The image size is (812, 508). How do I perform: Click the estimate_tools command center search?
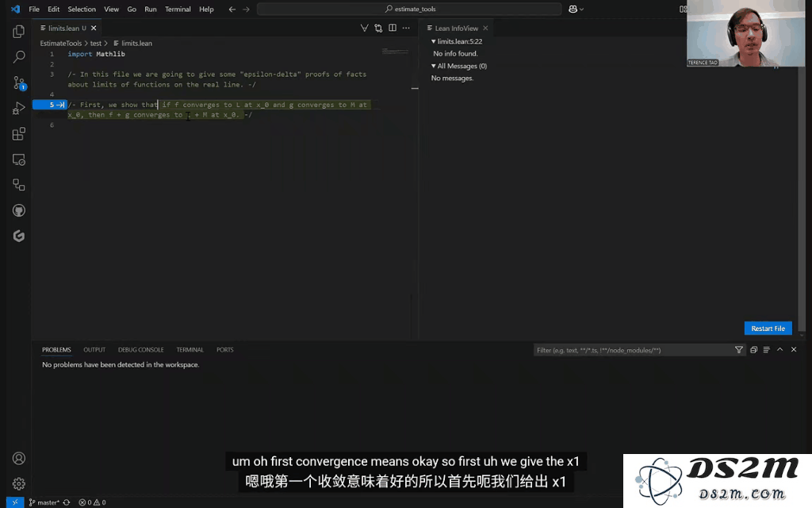409,9
